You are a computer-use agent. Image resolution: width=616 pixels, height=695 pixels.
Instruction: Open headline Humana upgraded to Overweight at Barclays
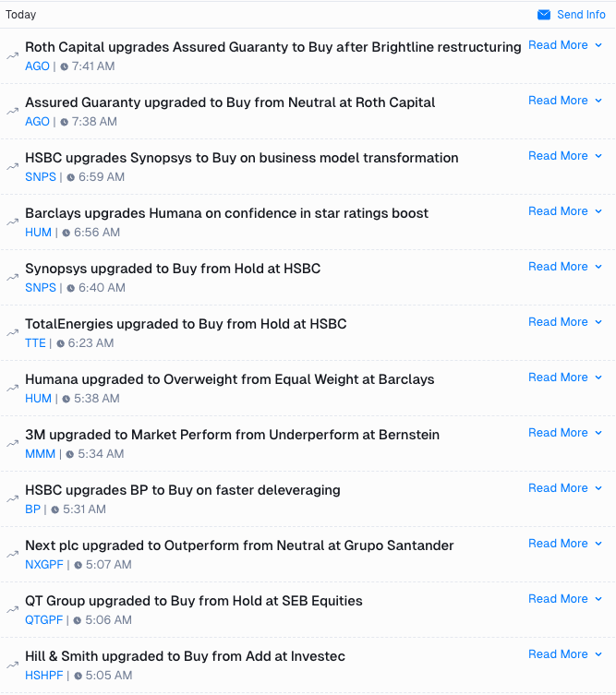[x=230, y=379]
